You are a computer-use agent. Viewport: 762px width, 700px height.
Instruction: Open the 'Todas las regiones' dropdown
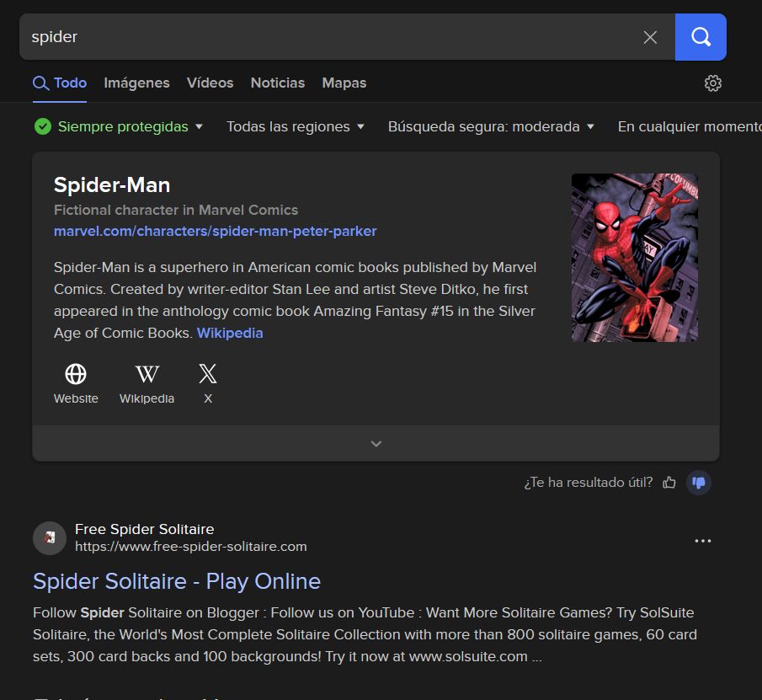point(296,126)
